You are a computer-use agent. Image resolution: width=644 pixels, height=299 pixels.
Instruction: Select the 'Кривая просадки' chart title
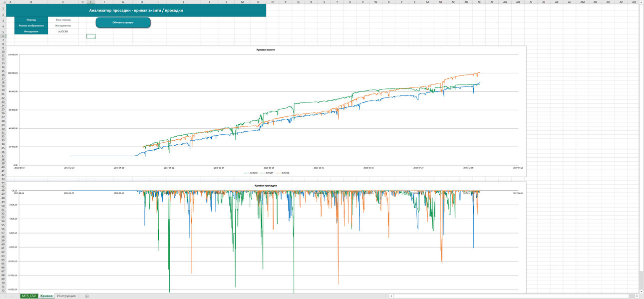[266, 186]
